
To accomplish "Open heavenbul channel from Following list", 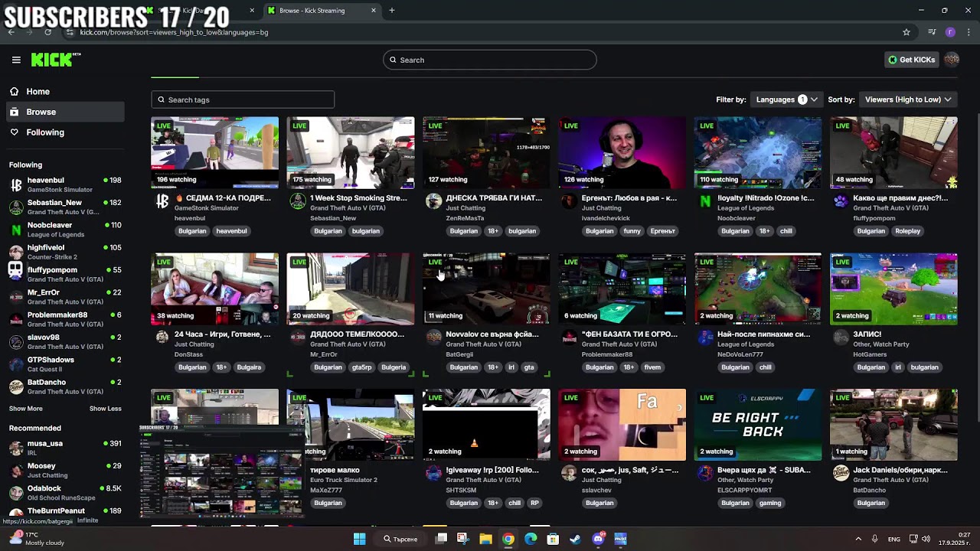I will click(x=65, y=185).
